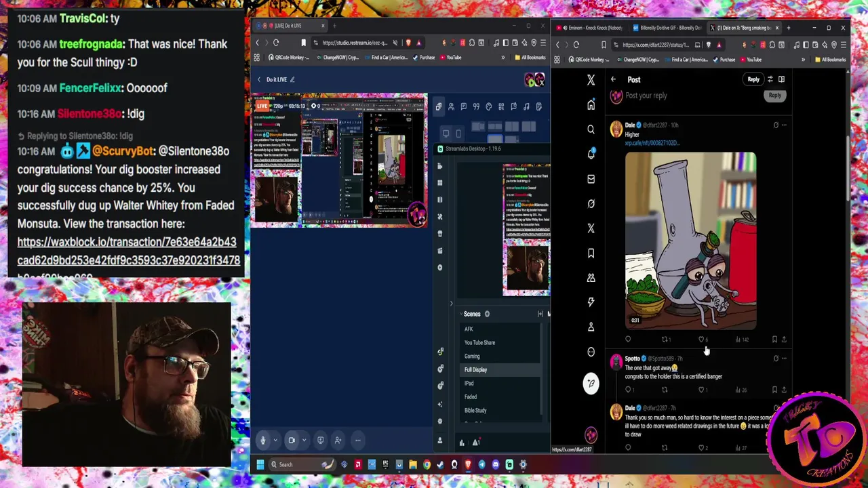Open the Restream quotes panel icon
This screenshot has height=488, width=868.
[x=476, y=106]
